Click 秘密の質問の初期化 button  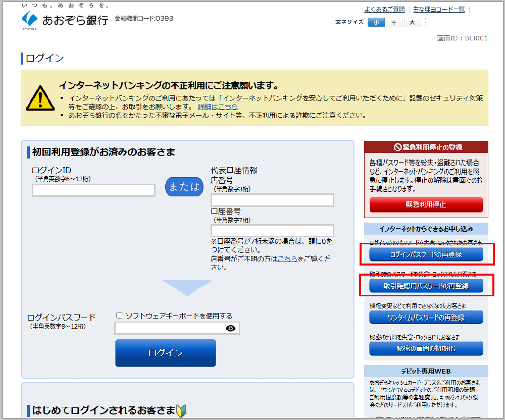click(x=426, y=348)
